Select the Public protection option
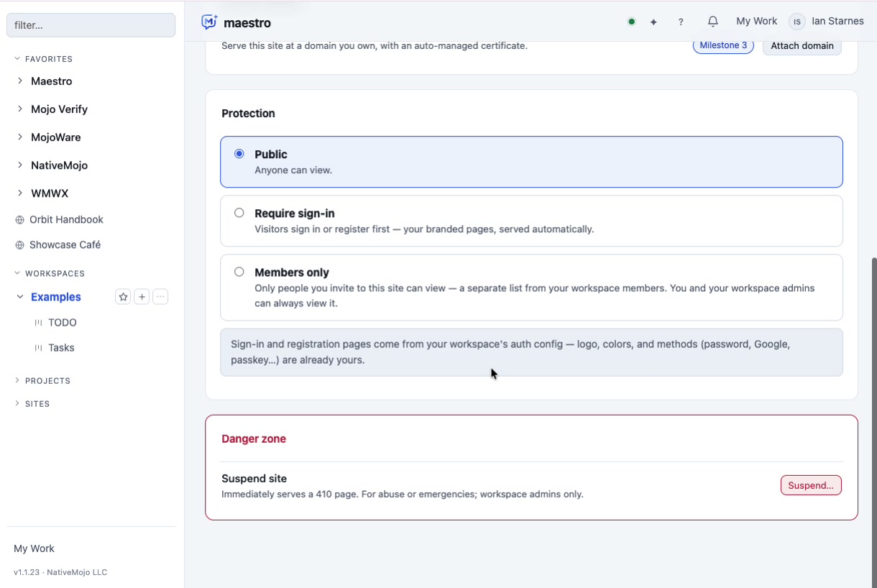 531,162
